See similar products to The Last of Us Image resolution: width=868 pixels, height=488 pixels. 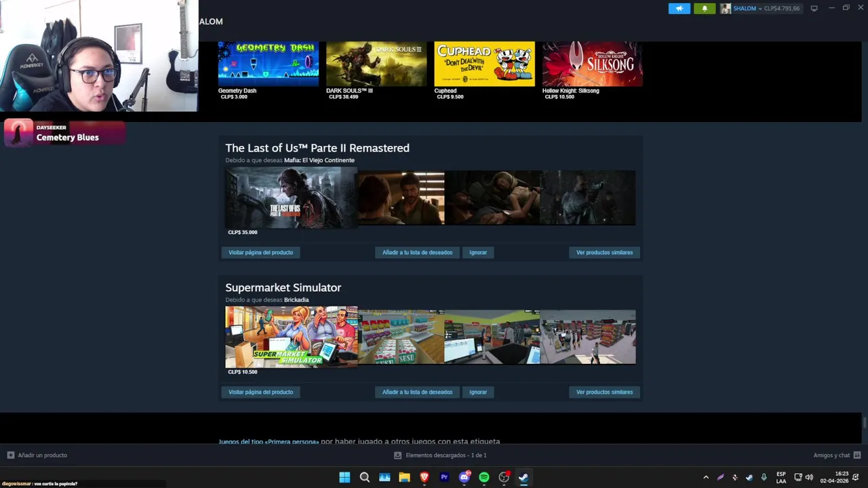pyautogui.click(x=604, y=252)
